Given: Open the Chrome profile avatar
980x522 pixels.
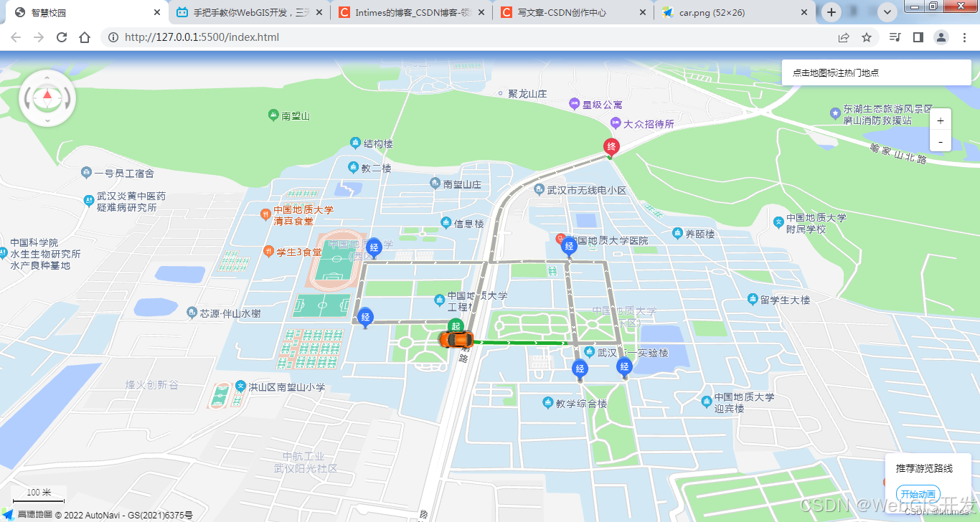Looking at the screenshot, I should point(941,37).
